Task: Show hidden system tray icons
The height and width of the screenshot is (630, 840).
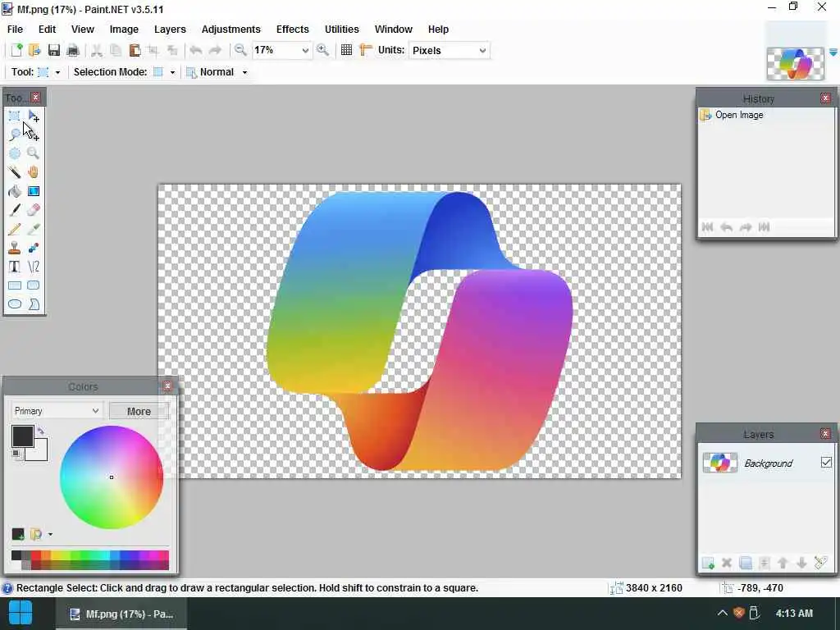Action: (x=722, y=614)
